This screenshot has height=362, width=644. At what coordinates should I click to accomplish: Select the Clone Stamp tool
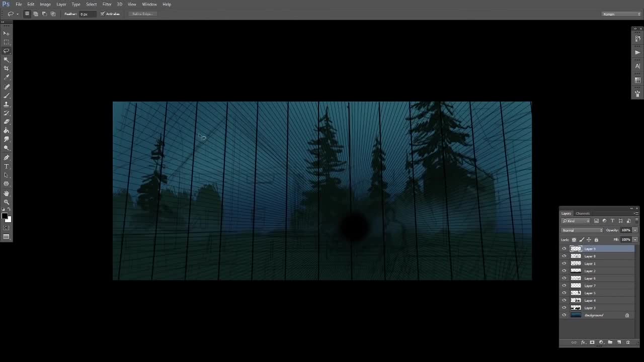(7, 105)
